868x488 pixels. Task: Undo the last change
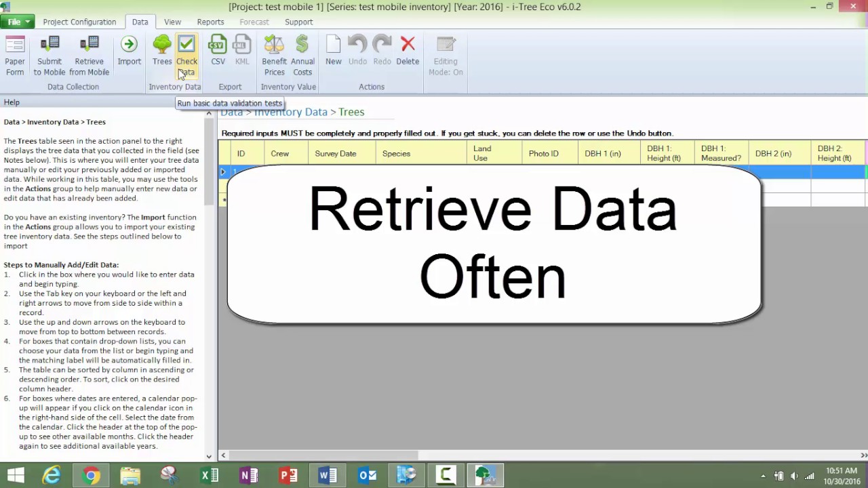[x=357, y=51]
